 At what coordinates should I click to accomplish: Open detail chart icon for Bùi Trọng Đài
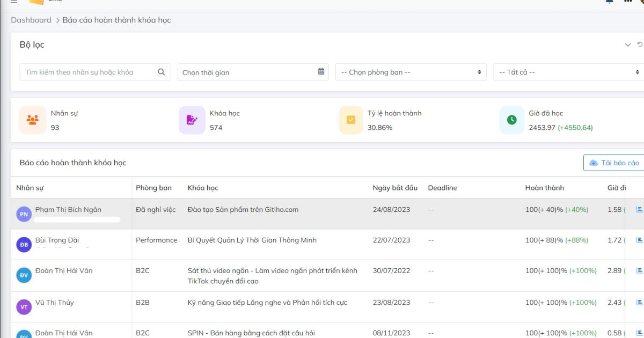(639, 240)
